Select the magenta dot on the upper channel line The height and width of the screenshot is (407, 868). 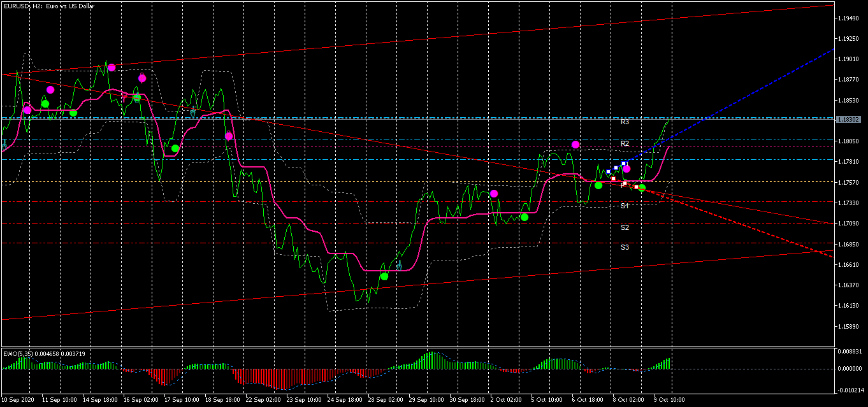[x=112, y=68]
